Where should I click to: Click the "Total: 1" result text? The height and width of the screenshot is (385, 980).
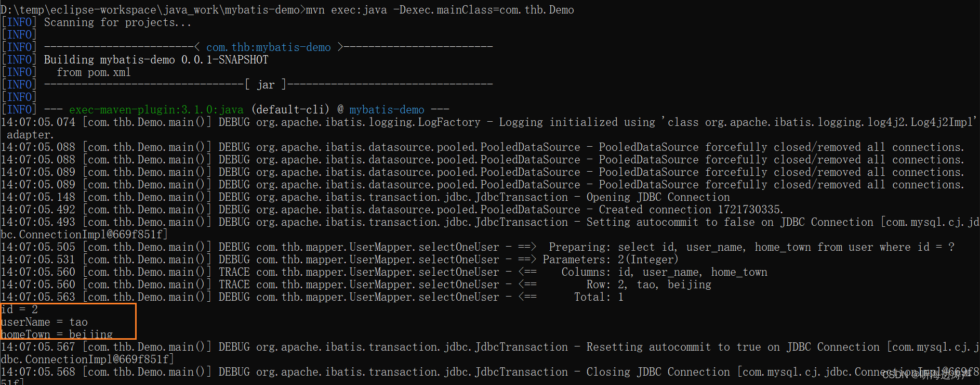(599, 297)
